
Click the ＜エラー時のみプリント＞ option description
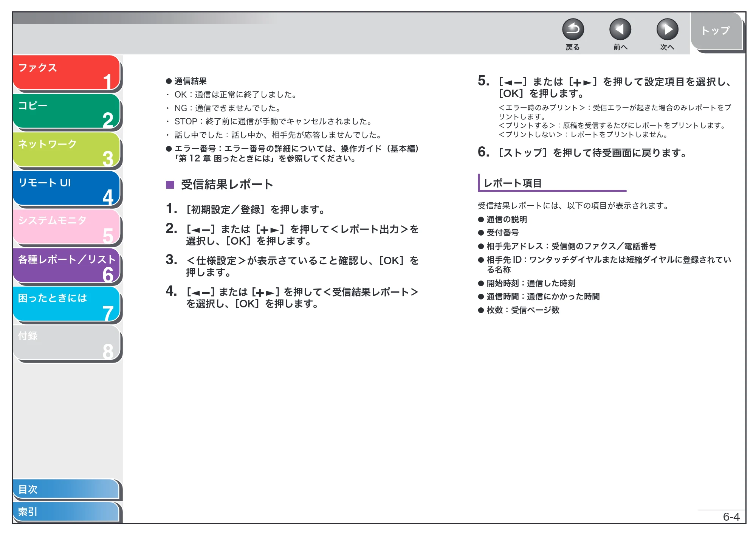point(615,112)
